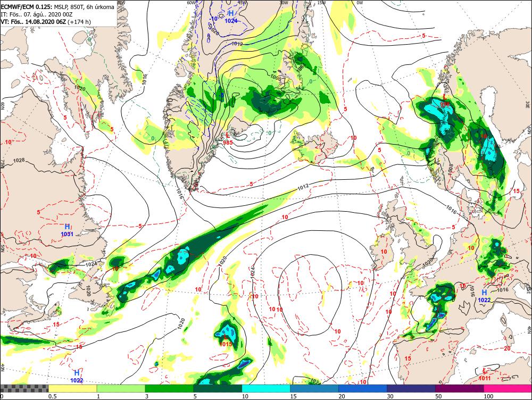The width and height of the screenshot is (532, 400).
Task: Click the H 1022 high in southwest Atlantic
Action: click(x=77, y=376)
